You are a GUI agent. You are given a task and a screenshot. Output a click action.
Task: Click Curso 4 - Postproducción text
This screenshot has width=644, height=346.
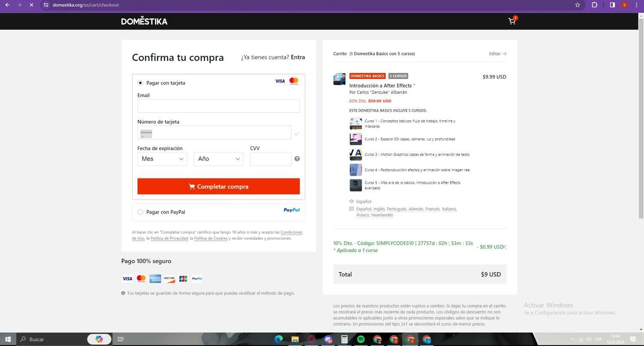click(417, 170)
